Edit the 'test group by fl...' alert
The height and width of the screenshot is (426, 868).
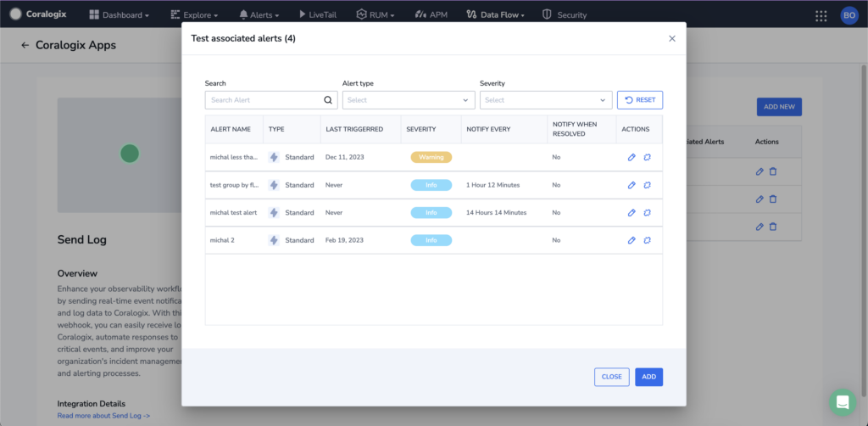(632, 185)
